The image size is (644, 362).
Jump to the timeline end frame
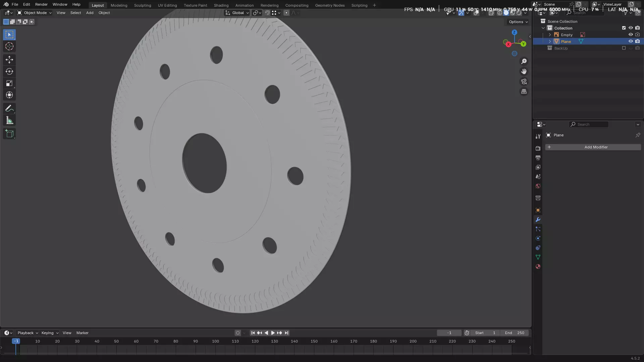[x=286, y=333]
